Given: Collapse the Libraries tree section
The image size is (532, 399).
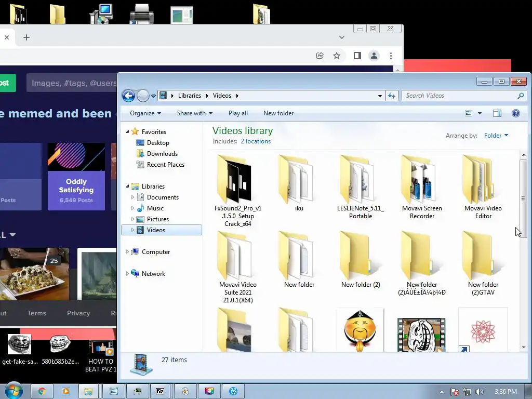Looking at the screenshot, I should point(128,187).
